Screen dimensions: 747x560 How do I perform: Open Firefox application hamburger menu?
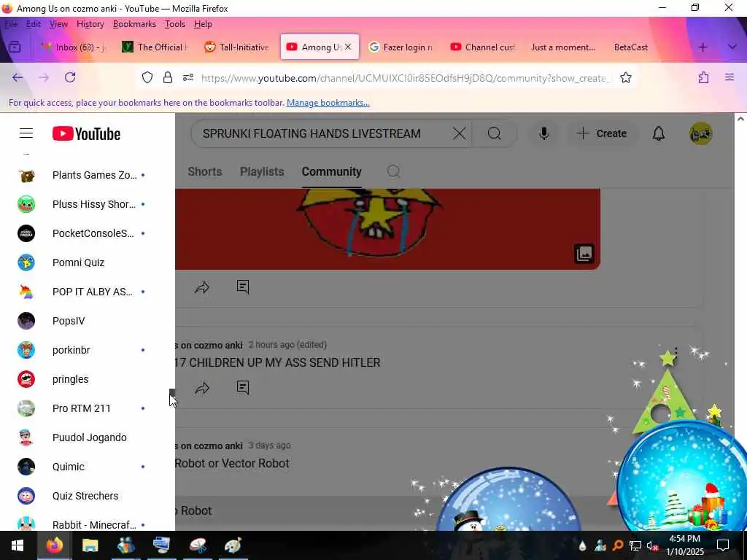(x=729, y=77)
